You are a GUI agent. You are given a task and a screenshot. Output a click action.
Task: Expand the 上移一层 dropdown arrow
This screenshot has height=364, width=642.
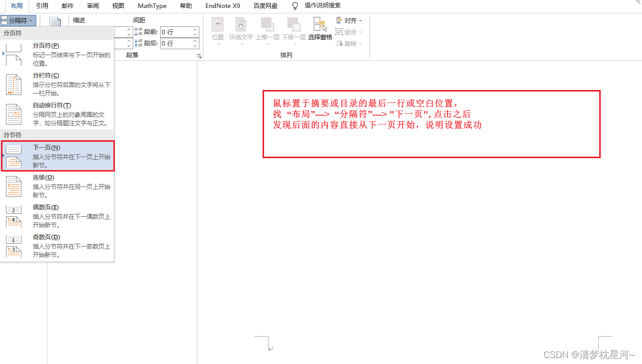[x=268, y=44]
